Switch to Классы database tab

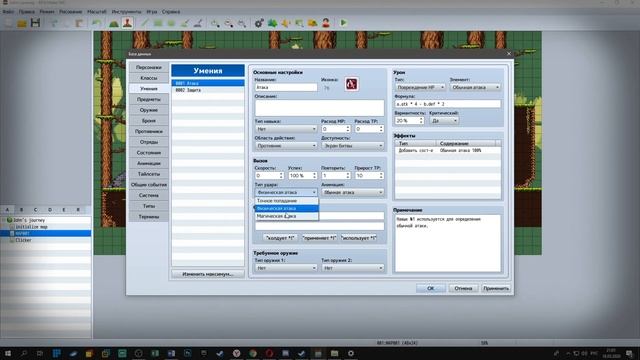coord(149,78)
